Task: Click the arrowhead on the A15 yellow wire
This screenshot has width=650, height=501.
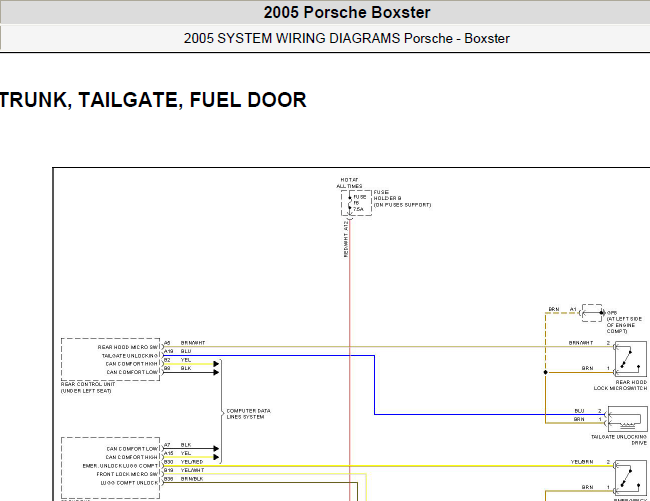Action: click(216, 457)
